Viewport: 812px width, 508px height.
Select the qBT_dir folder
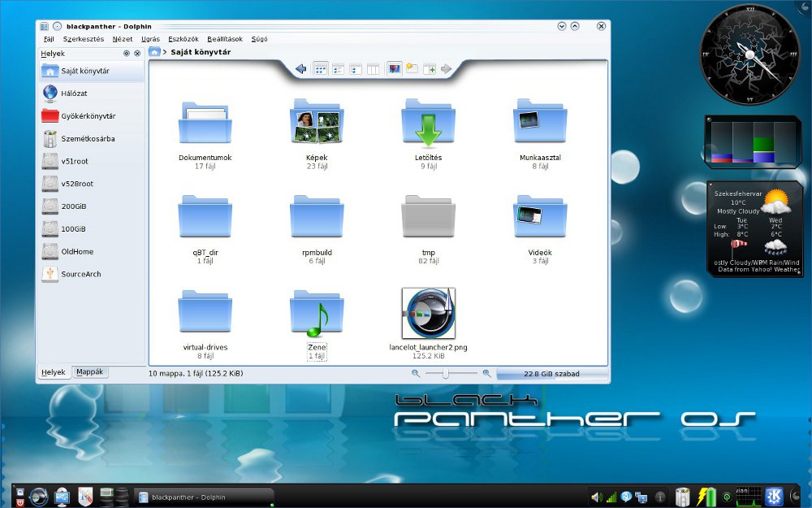(x=205, y=229)
